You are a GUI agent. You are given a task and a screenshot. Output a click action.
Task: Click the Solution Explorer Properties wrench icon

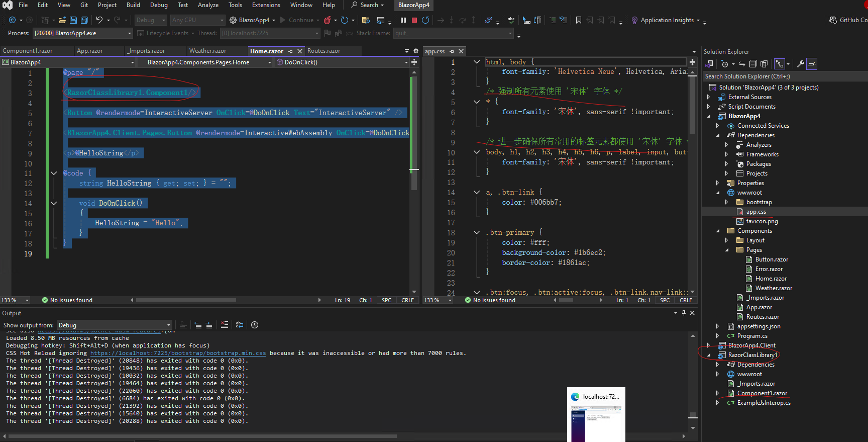click(x=801, y=64)
